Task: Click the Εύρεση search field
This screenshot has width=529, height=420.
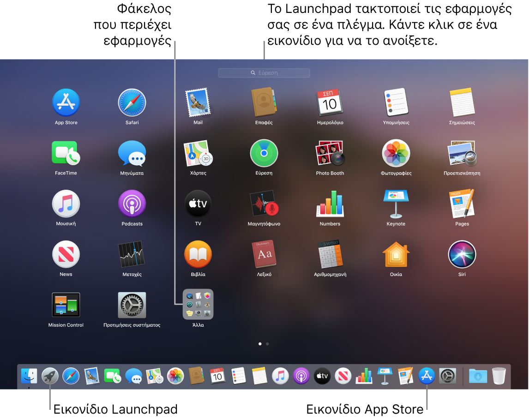Action: [264, 73]
